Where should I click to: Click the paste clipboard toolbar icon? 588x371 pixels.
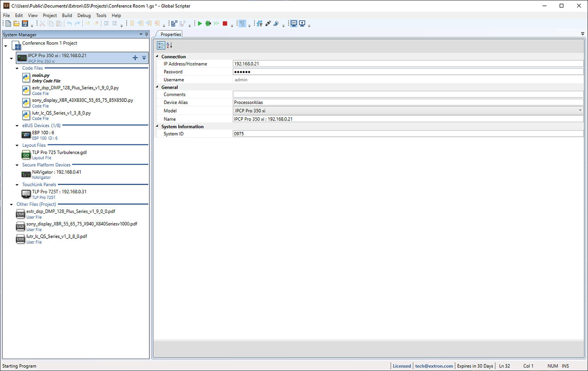tap(59, 24)
